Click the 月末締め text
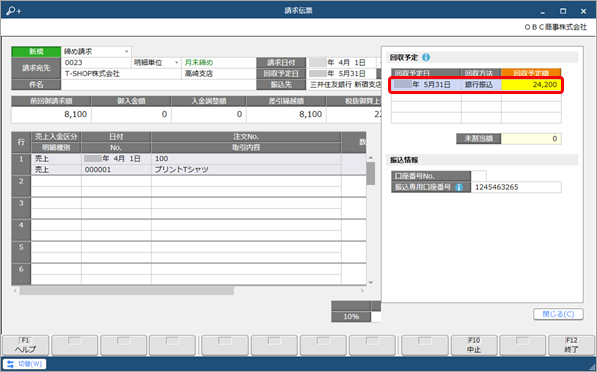This screenshot has width=597, height=372. click(x=199, y=62)
